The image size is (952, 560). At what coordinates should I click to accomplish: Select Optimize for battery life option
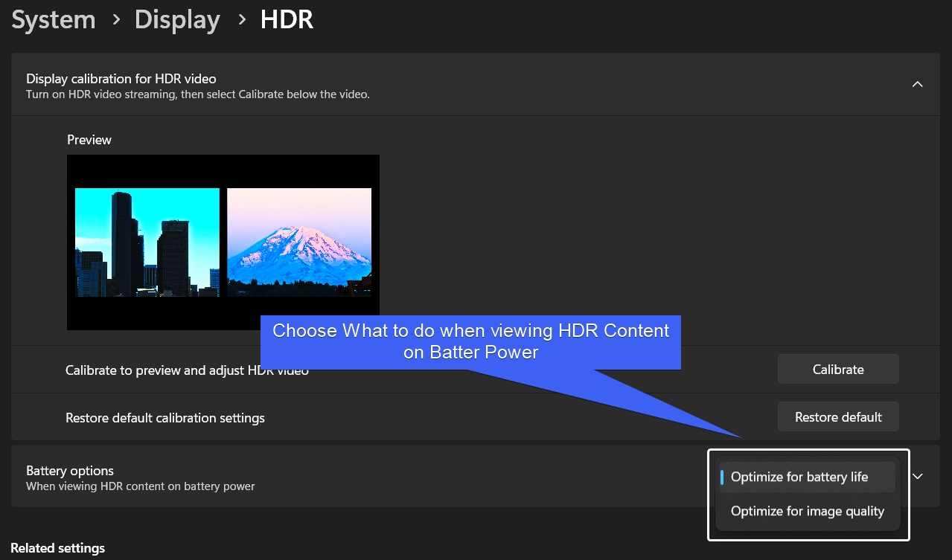point(807,477)
